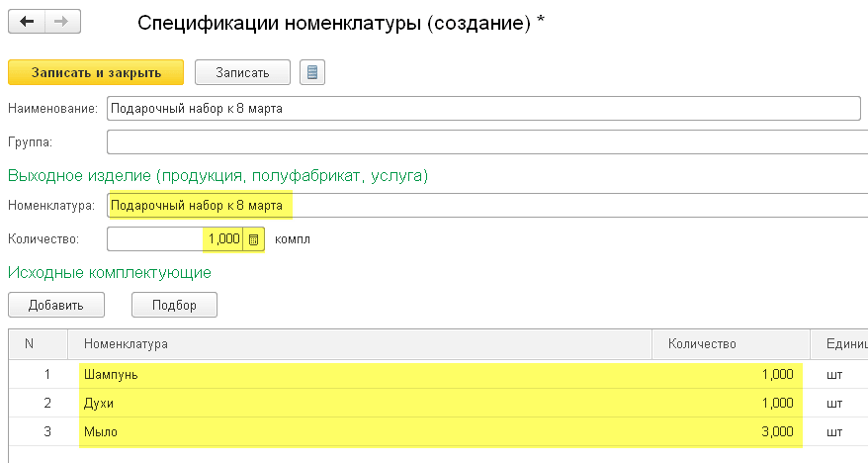
Task: Click the Исходные комплектующие section heading
Action: (110, 272)
